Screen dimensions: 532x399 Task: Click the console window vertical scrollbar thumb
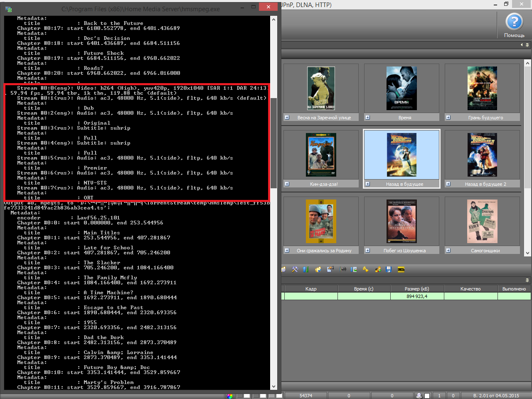click(273, 143)
